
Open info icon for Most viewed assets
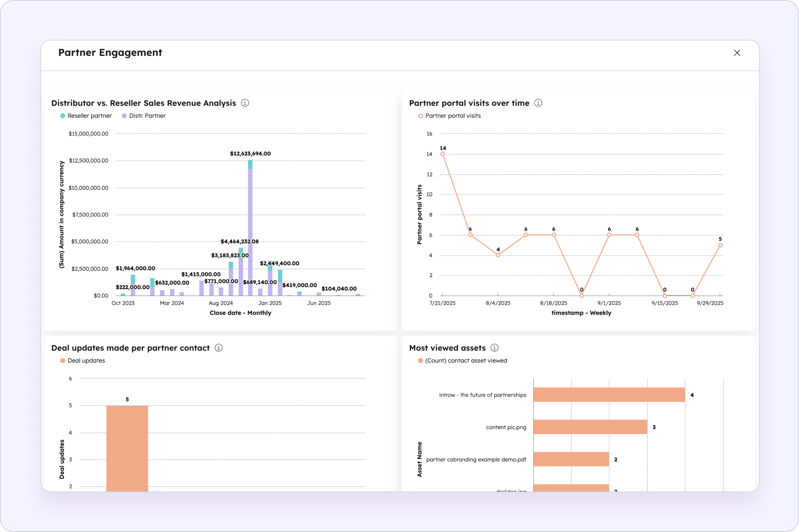point(494,348)
